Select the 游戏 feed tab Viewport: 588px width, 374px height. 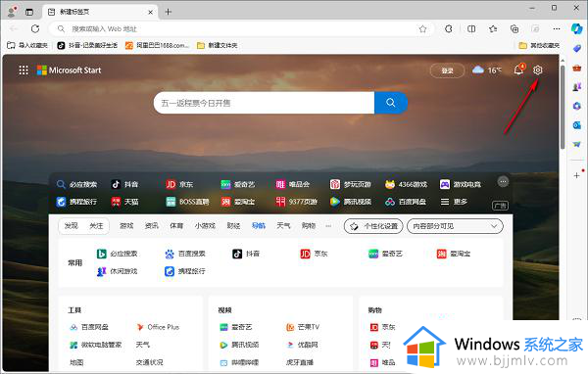point(126,225)
